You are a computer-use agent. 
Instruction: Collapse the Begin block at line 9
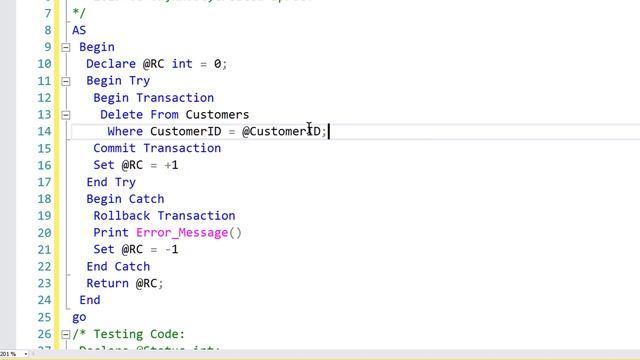pyautogui.click(x=66, y=47)
